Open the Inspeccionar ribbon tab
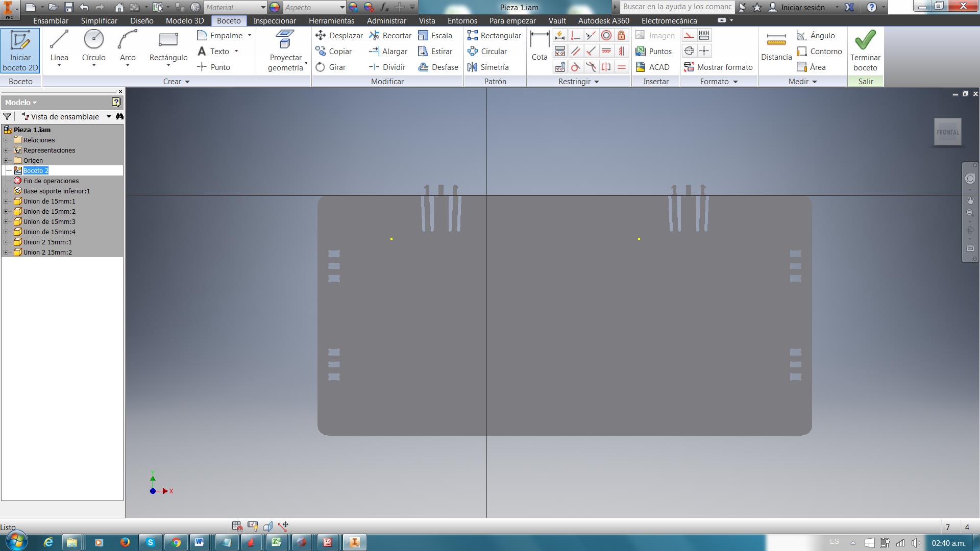Image resolution: width=980 pixels, height=551 pixels. tap(274, 21)
